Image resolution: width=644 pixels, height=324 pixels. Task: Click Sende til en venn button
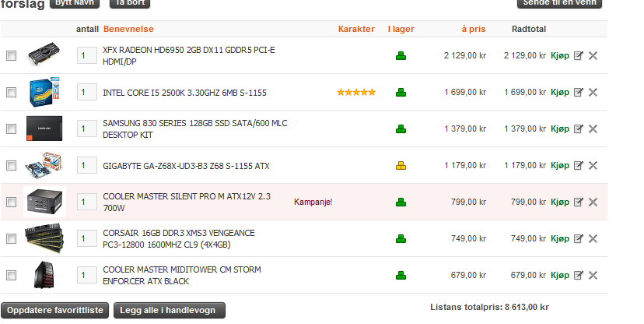559,3
